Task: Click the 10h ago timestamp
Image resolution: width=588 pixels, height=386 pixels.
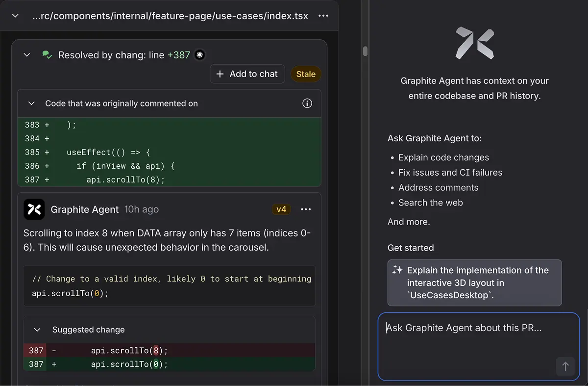Action: point(141,209)
